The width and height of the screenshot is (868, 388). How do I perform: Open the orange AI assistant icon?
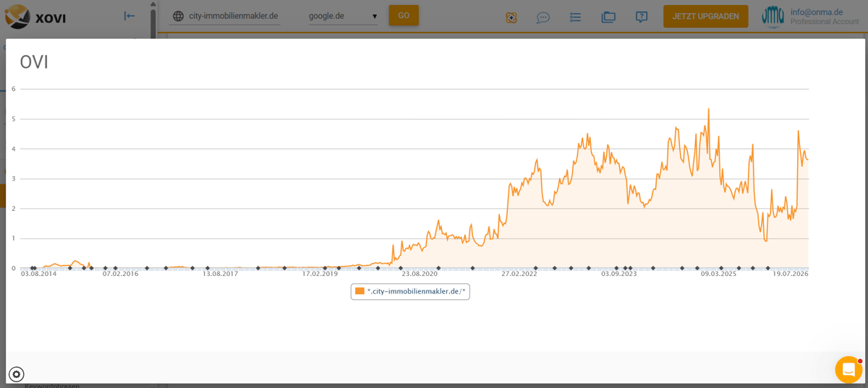511,17
